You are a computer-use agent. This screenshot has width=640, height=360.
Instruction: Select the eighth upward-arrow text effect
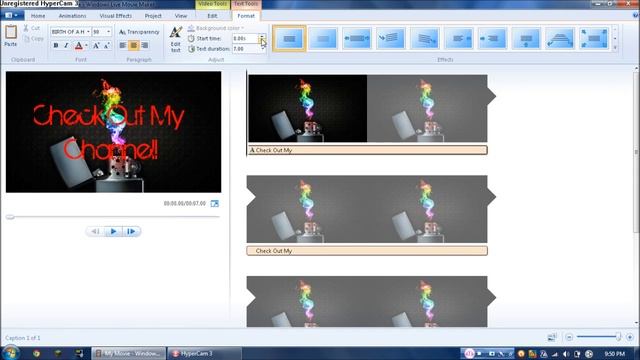pos(526,38)
